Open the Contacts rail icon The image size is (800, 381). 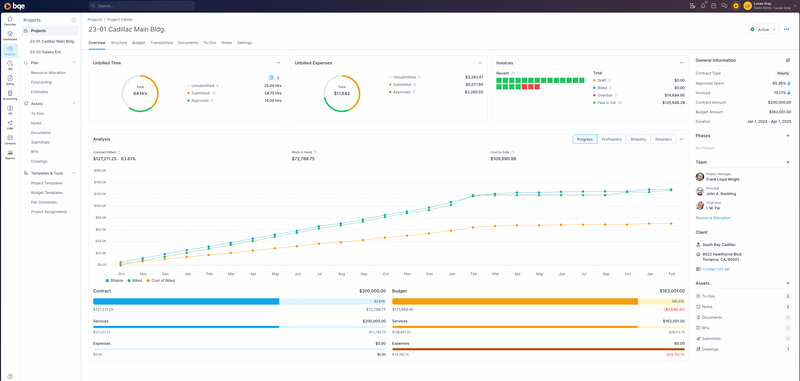click(x=10, y=139)
